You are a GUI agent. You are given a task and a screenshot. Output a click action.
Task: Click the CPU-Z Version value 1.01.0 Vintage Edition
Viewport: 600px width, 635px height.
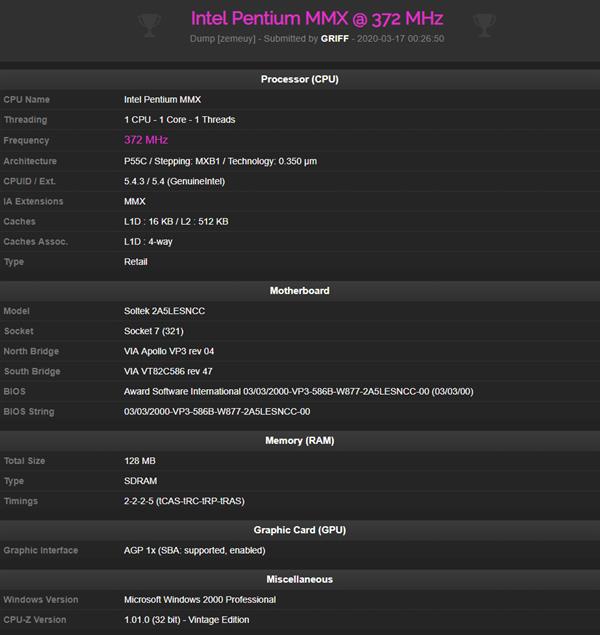coord(187,620)
